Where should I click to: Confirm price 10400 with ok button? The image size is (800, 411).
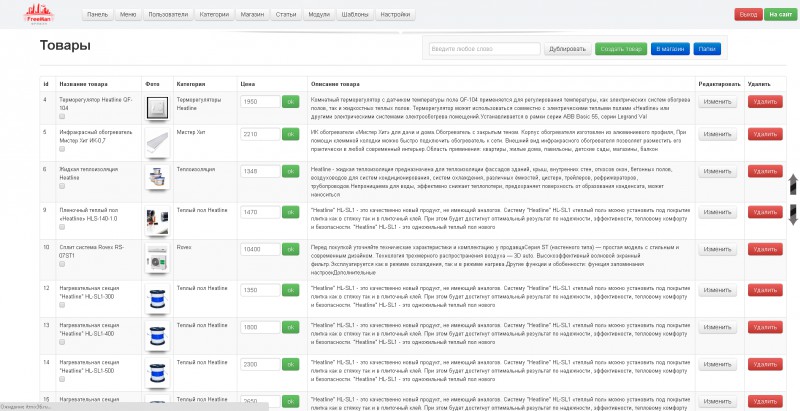[x=290, y=249]
